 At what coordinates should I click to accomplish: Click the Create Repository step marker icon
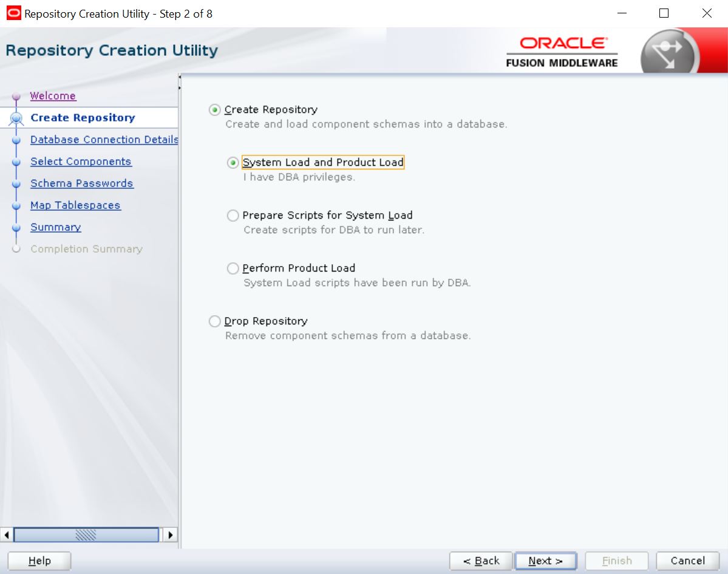point(16,118)
